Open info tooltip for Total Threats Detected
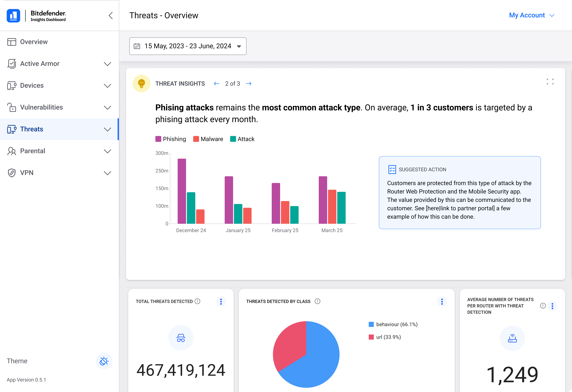 pyautogui.click(x=197, y=301)
